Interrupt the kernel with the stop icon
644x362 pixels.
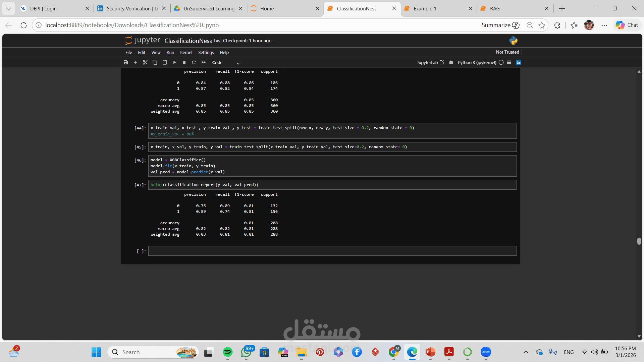coord(184,63)
